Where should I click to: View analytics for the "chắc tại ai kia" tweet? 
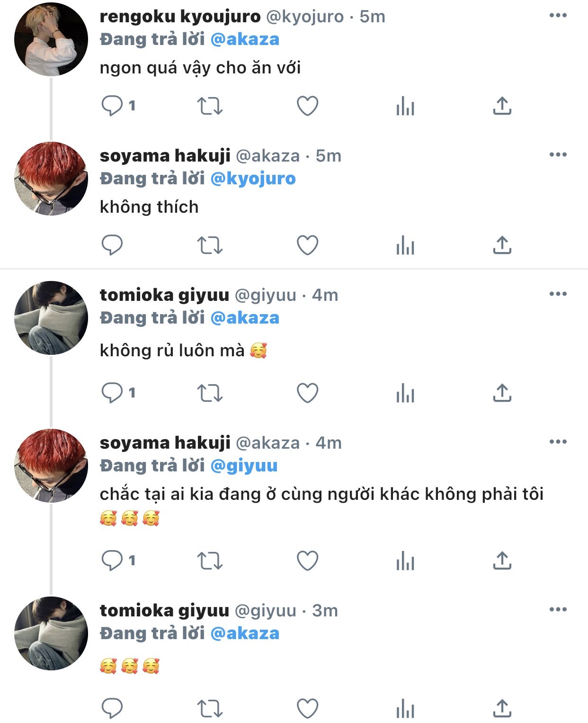pos(405,561)
